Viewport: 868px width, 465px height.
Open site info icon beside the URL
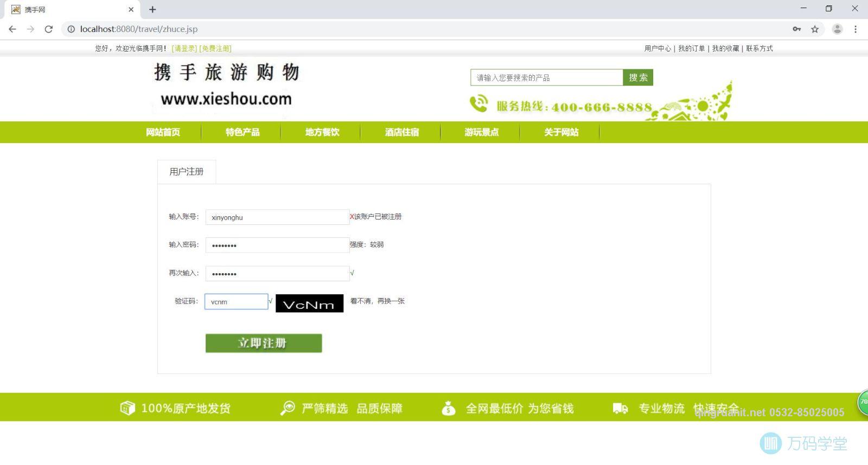tap(71, 29)
